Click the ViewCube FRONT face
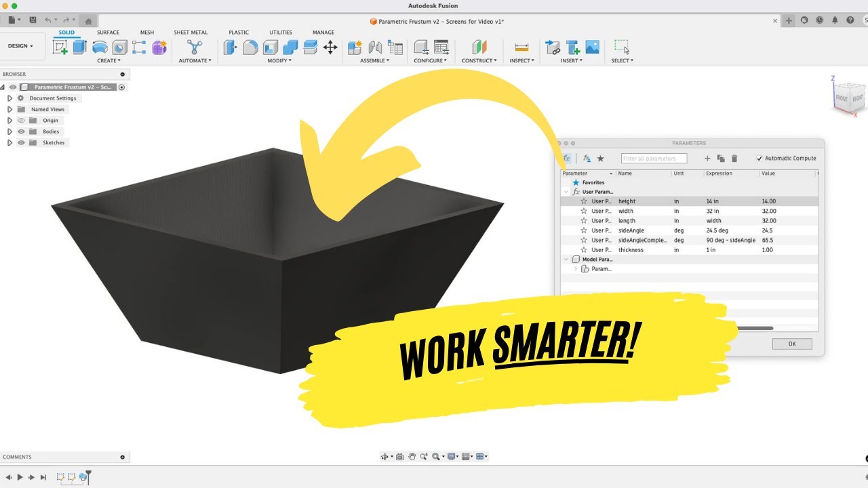 click(841, 98)
